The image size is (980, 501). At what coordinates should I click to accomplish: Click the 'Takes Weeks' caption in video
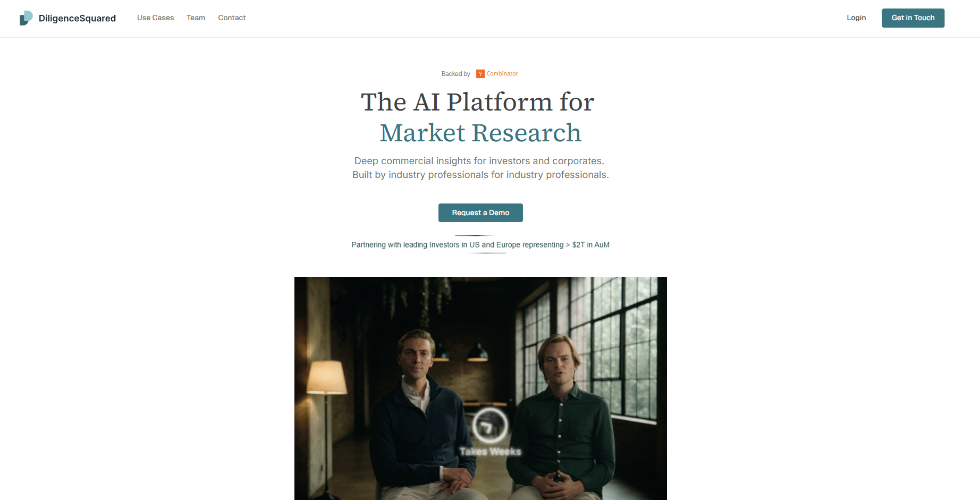pyautogui.click(x=490, y=452)
